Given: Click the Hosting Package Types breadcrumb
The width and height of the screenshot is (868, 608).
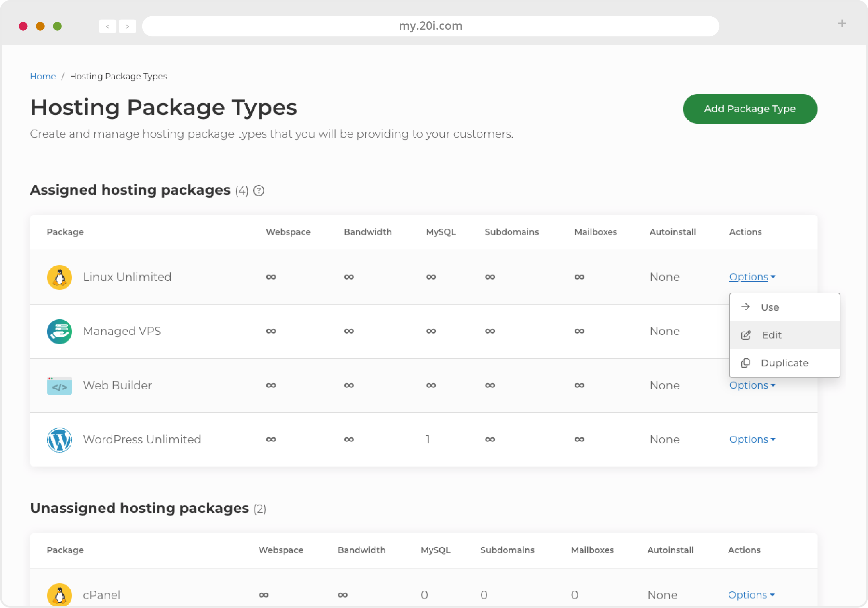Looking at the screenshot, I should tap(119, 76).
